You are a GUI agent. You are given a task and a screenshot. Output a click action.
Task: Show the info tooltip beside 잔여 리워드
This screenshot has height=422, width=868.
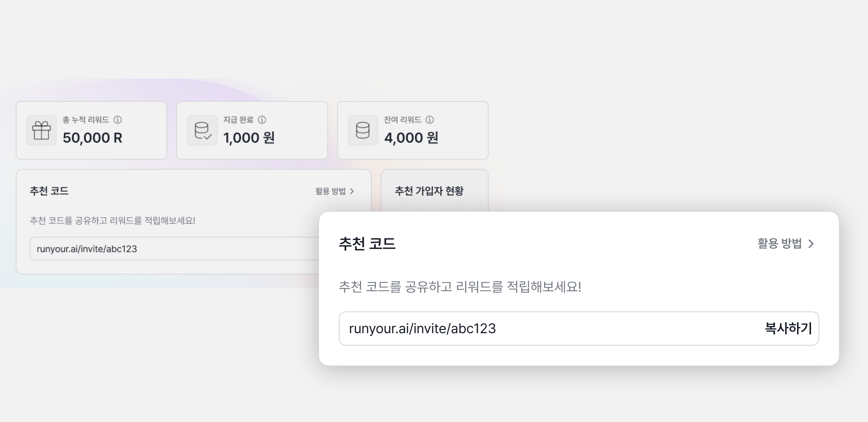430,120
